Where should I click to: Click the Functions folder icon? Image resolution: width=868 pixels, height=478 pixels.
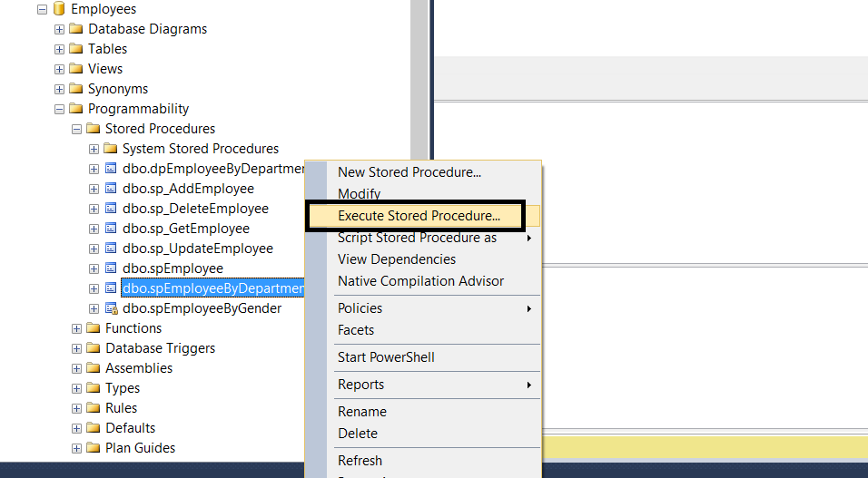94,328
